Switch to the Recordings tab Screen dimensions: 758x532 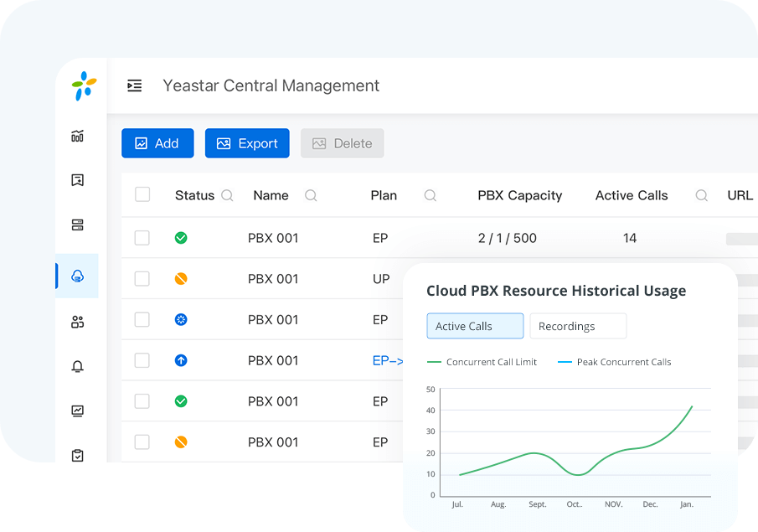(x=578, y=326)
